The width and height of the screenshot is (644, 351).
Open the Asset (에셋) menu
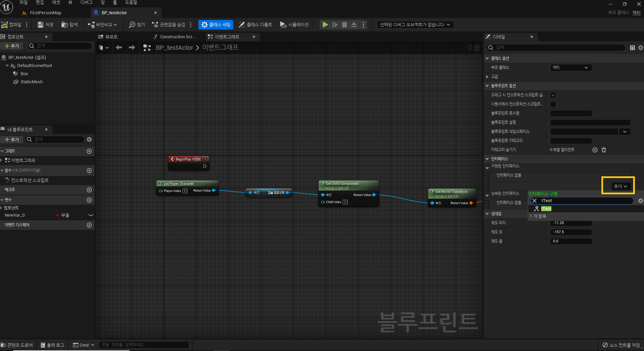56,2
